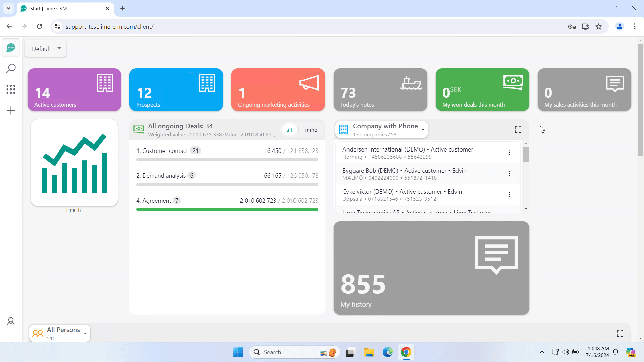
Task: Open the Chrome three-dot menu
Action: 635,26
